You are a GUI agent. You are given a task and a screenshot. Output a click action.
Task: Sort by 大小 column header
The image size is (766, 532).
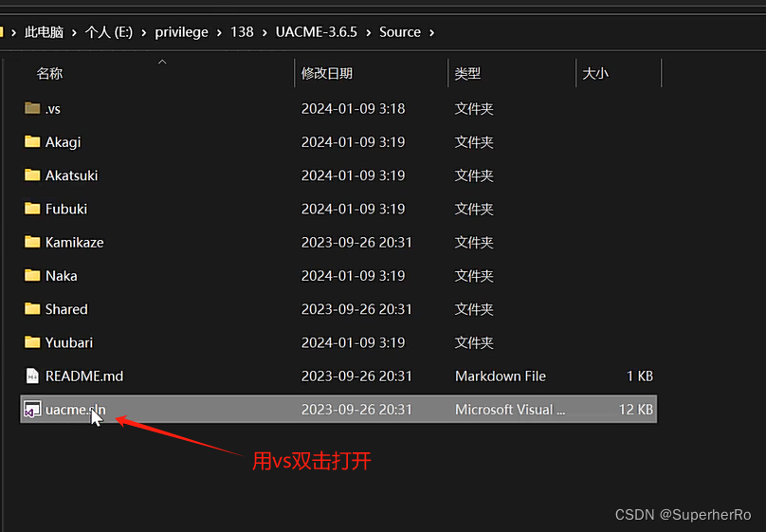click(x=595, y=73)
